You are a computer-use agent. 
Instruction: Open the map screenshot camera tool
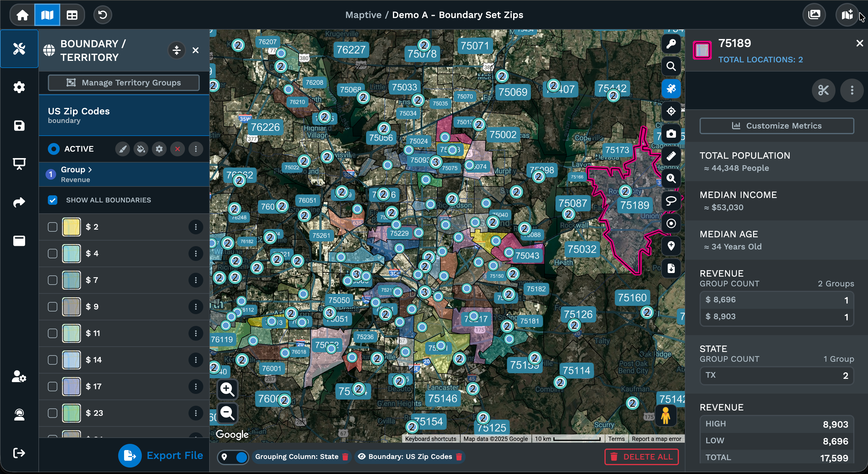click(x=671, y=134)
